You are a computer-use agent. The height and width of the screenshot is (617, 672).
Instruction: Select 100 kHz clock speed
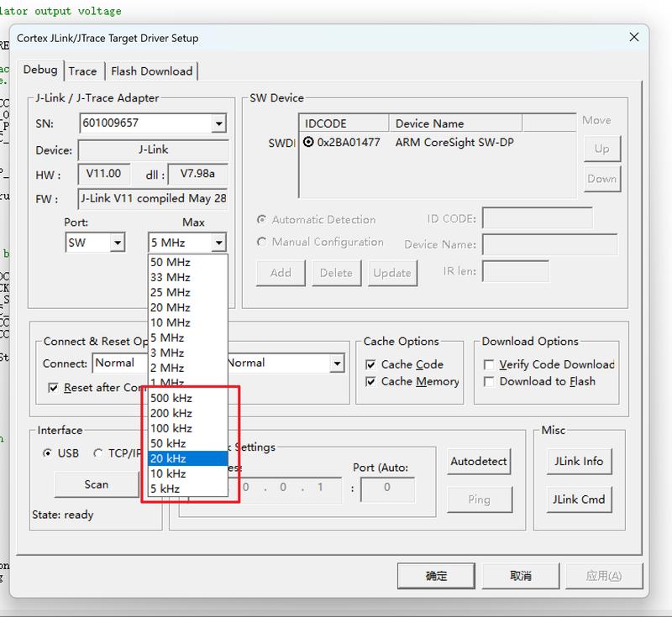point(187,428)
